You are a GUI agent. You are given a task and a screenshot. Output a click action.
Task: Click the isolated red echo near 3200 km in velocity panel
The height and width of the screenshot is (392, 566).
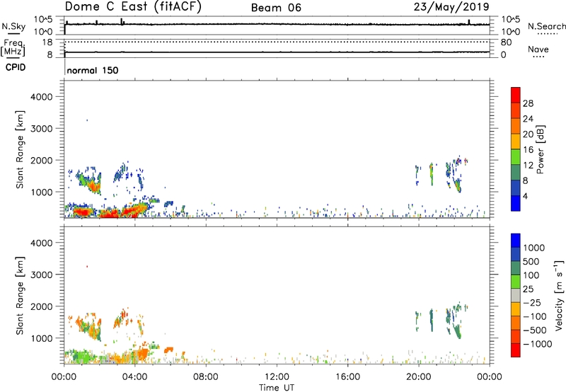coord(87,266)
